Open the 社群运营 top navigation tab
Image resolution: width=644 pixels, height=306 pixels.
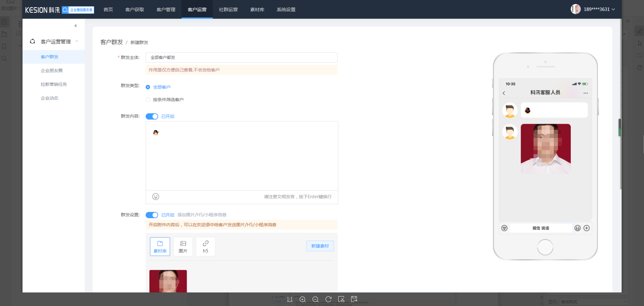[x=228, y=9]
